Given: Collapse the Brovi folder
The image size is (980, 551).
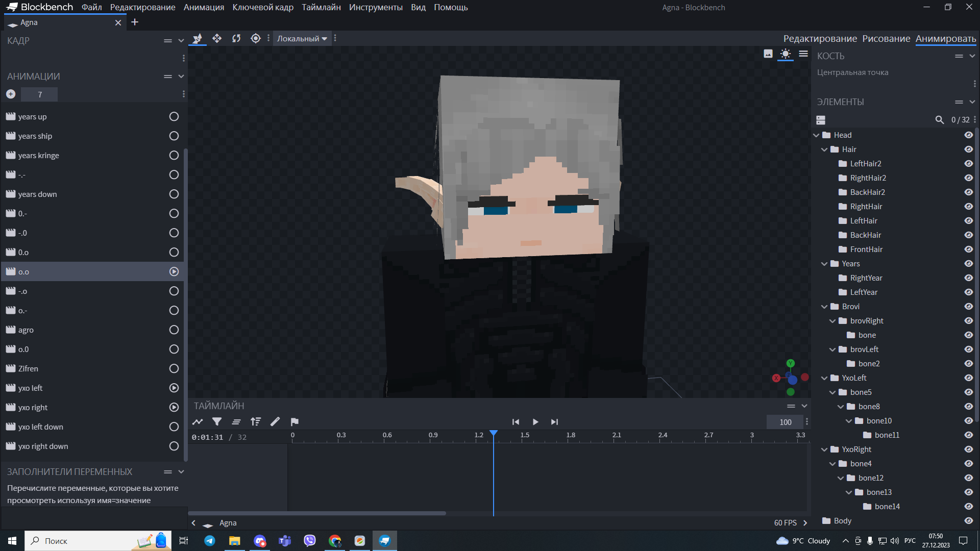Looking at the screenshot, I should coord(825,307).
